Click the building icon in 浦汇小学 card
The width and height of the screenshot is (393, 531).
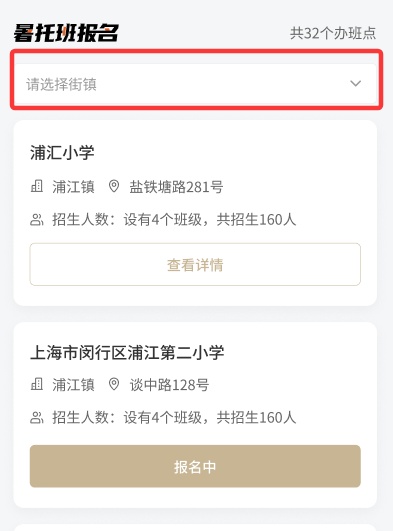click(37, 186)
